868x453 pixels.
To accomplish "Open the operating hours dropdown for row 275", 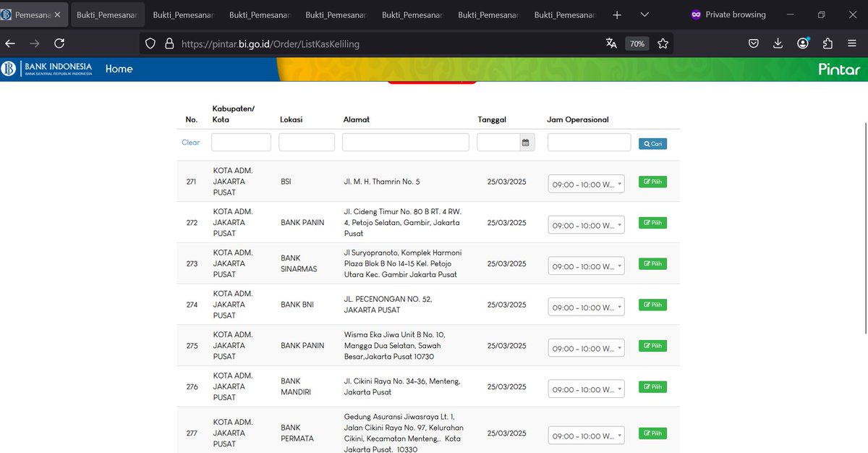I will pos(586,348).
